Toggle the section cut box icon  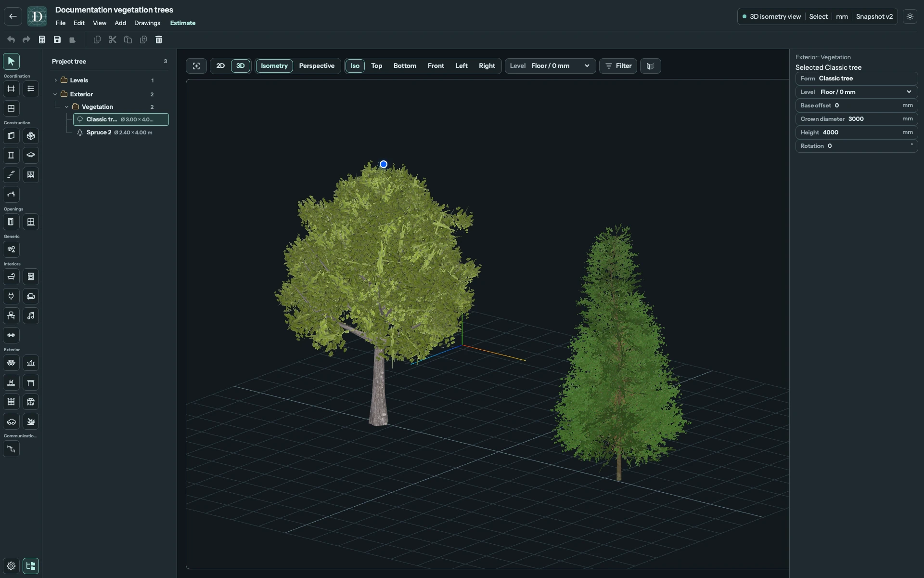click(650, 66)
